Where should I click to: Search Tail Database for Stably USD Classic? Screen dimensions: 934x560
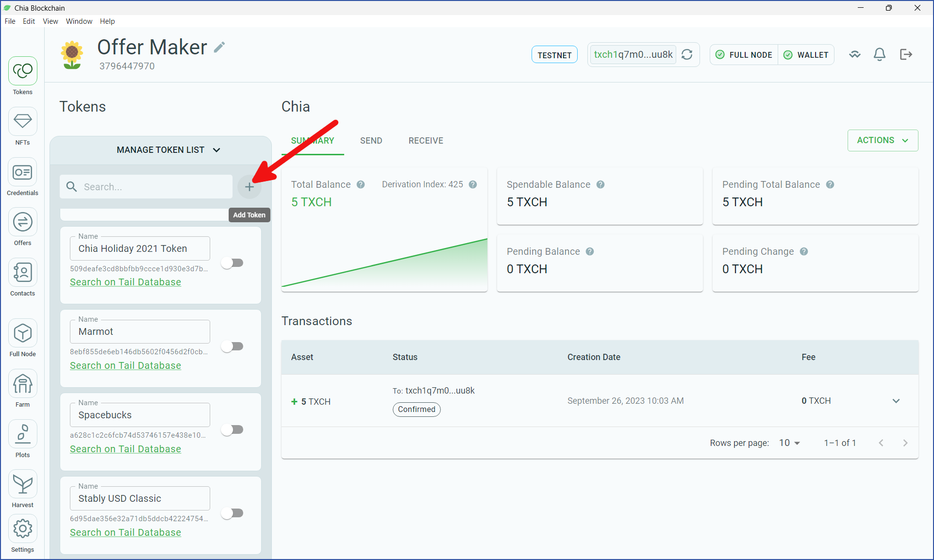click(125, 532)
